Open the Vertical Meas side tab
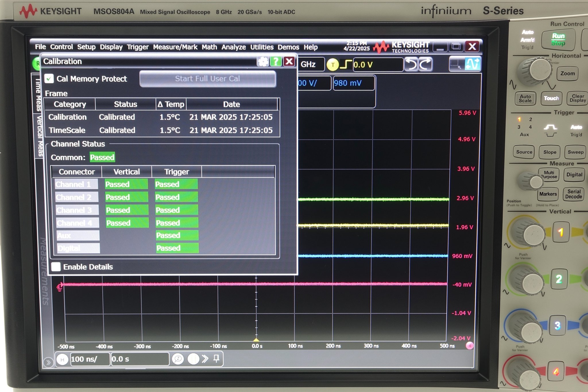 coord(40,136)
